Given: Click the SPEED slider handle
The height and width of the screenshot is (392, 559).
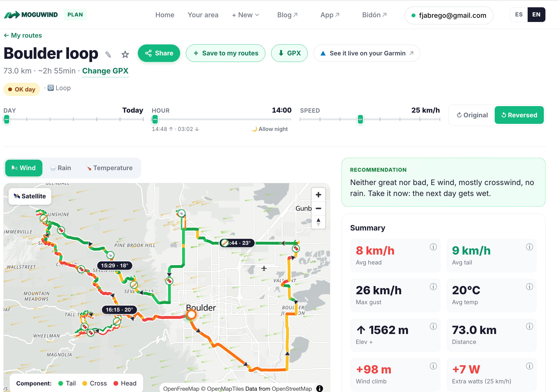Looking at the screenshot, I should (360, 119).
